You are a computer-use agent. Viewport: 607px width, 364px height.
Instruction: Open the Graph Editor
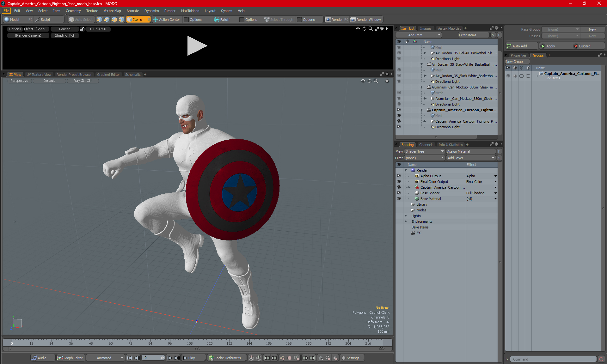(70, 358)
